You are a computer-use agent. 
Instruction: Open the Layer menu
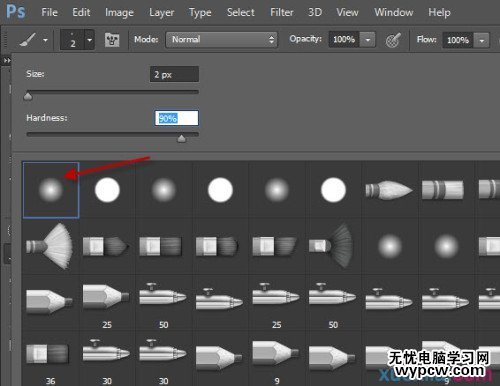(161, 13)
